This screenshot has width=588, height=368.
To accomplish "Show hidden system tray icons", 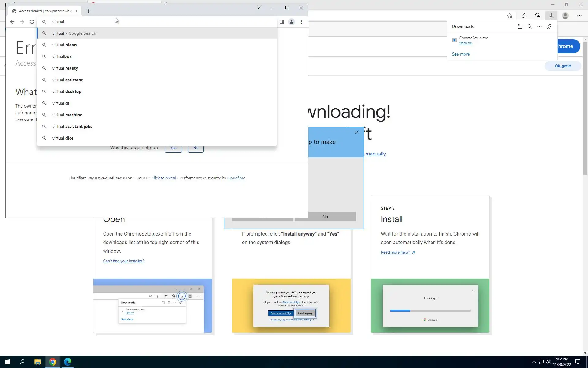I will click(x=533, y=362).
